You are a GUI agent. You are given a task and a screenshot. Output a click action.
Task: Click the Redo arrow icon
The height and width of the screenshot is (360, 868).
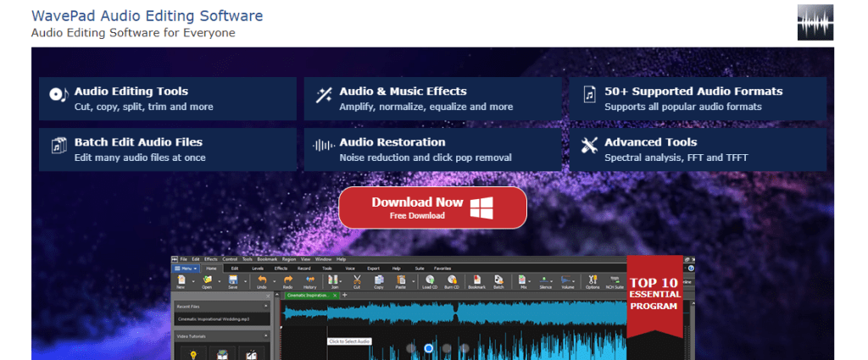tap(288, 280)
